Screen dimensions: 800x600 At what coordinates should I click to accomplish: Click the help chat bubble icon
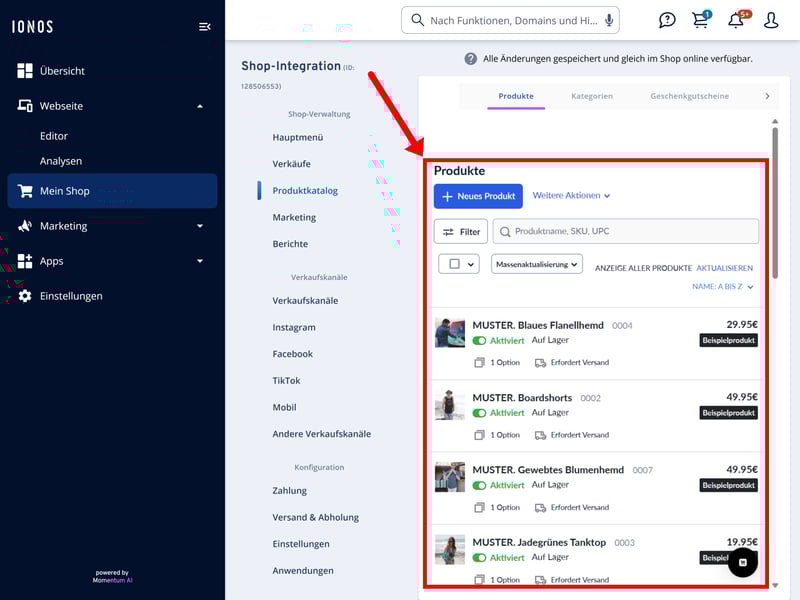[667, 21]
